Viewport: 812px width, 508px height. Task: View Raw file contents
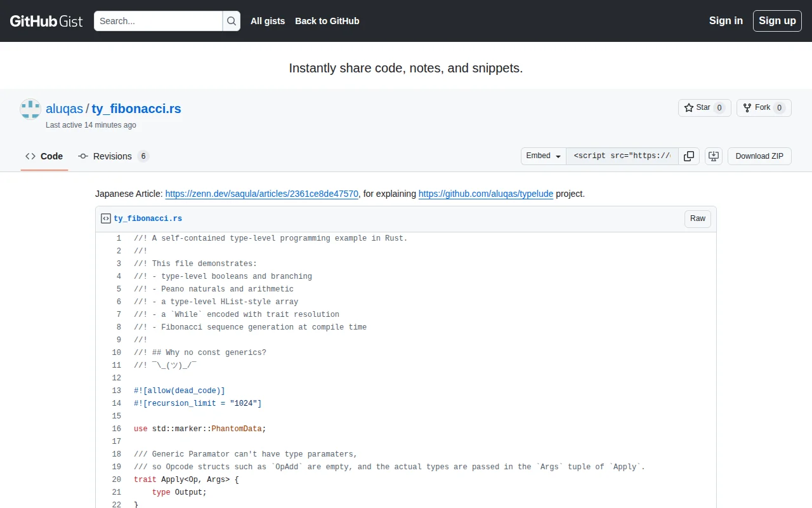click(698, 218)
